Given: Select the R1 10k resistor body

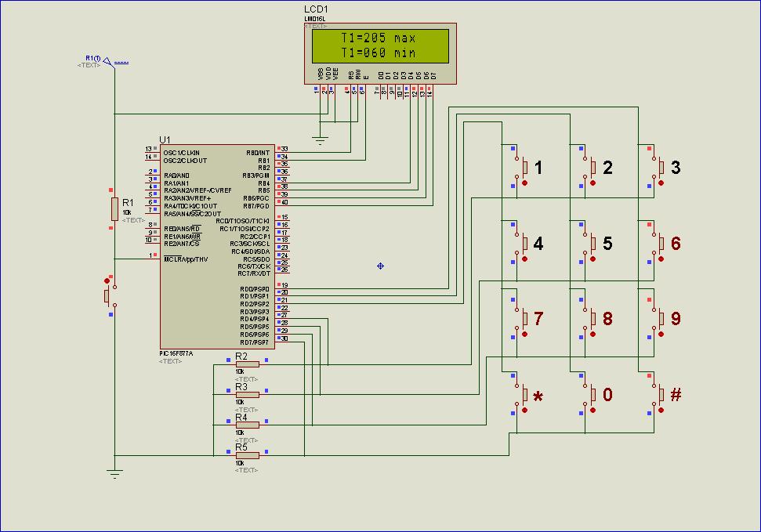Looking at the screenshot, I should point(114,208).
